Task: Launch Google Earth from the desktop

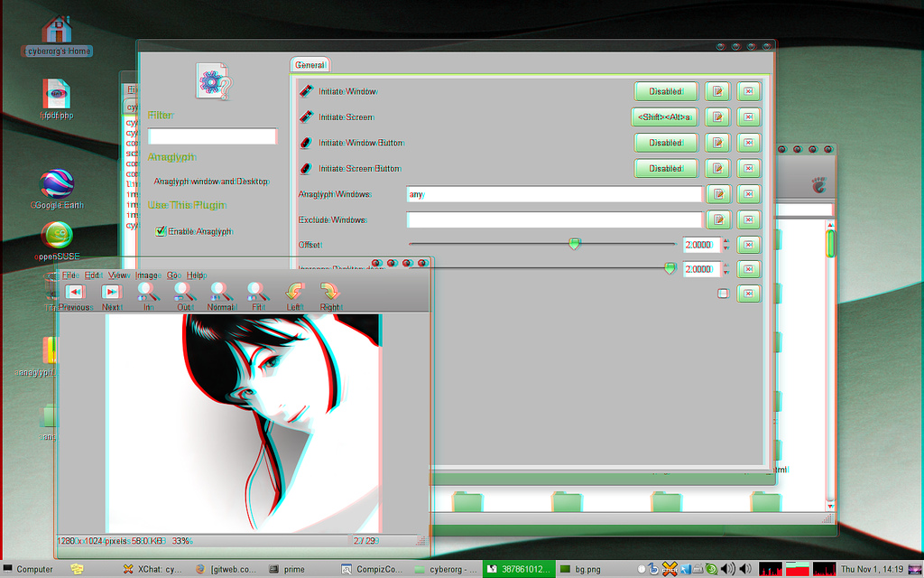Action: [x=57, y=189]
